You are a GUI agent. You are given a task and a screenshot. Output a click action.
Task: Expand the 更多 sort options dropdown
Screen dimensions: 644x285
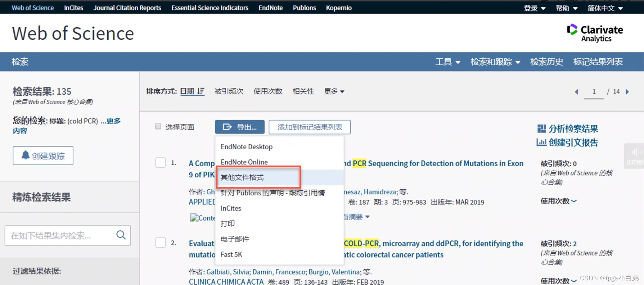coord(334,91)
